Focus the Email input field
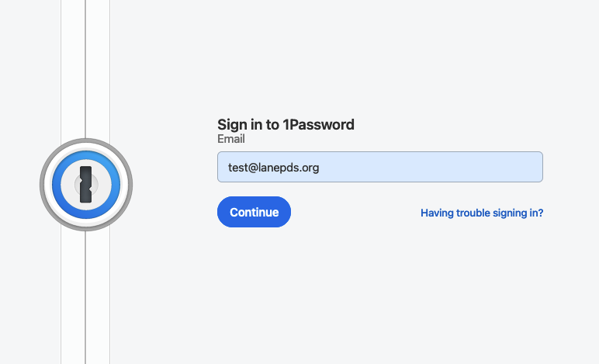Screen dimensions: 599x364 [x=379, y=167]
